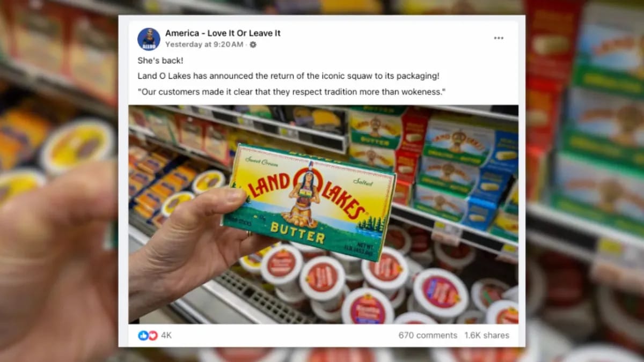Open the 4K reactions count

click(x=166, y=335)
